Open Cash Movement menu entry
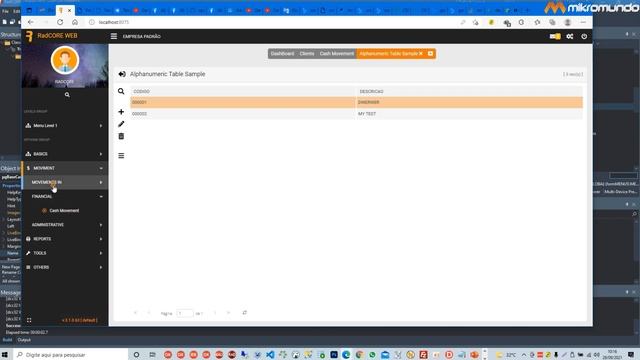 click(x=64, y=211)
